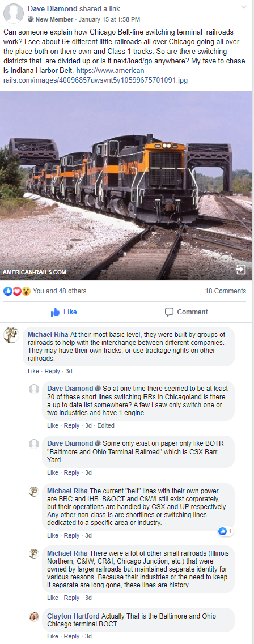Show reactions list 'You and 48 others'
Viewport: 254px width, 644px height.
point(60,291)
